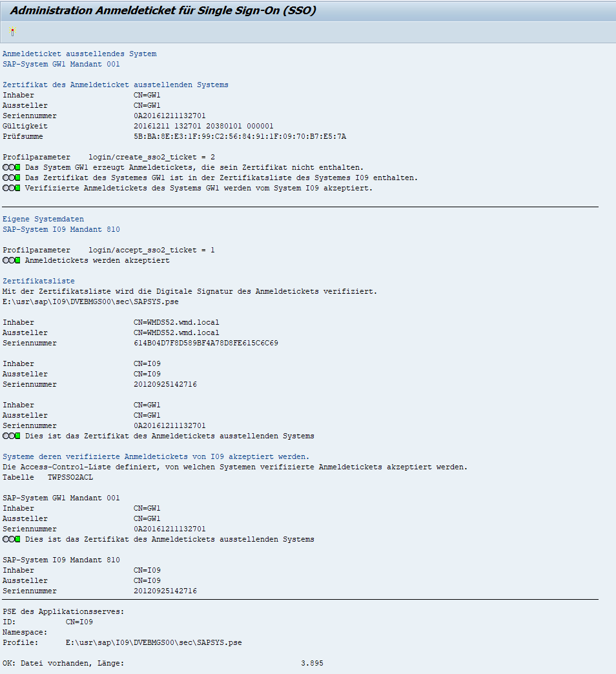616x674 pixels.
Task: Click the login/create_sso2_ticket profile parameter
Action: (152, 158)
